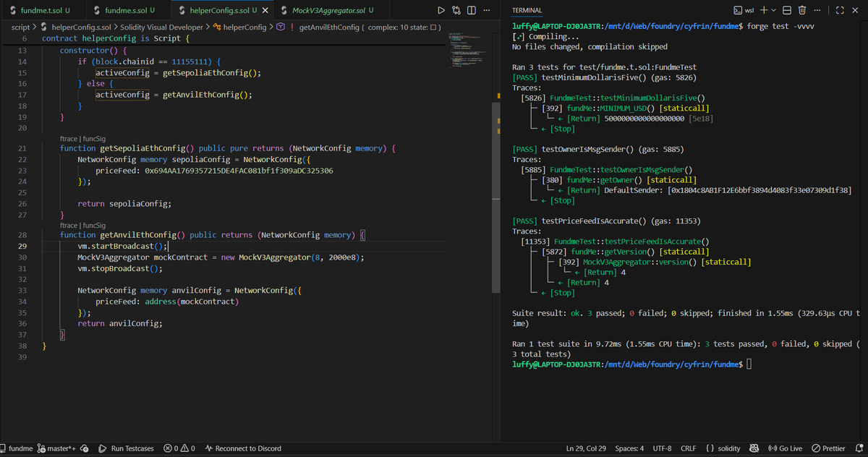Split the terminal panel
The height and width of the screenshot is (457, 868).
pyautogui.click(x=788, y=10)
